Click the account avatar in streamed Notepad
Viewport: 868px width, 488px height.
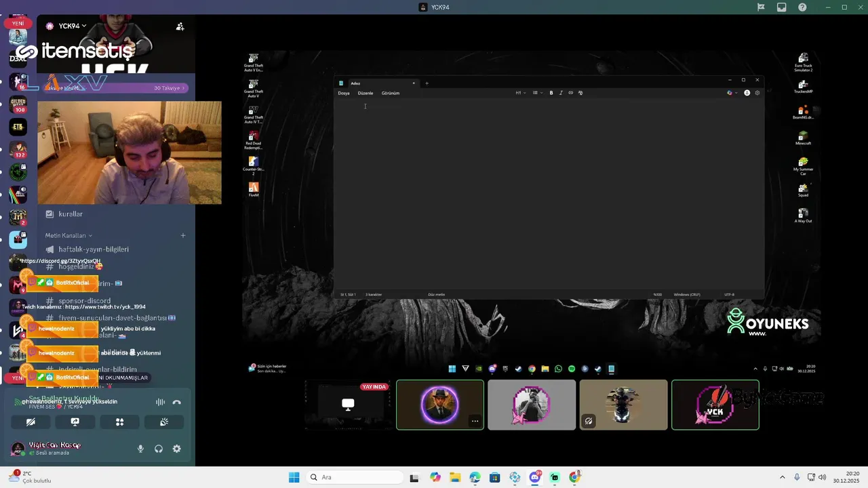(x=747, y=93)
